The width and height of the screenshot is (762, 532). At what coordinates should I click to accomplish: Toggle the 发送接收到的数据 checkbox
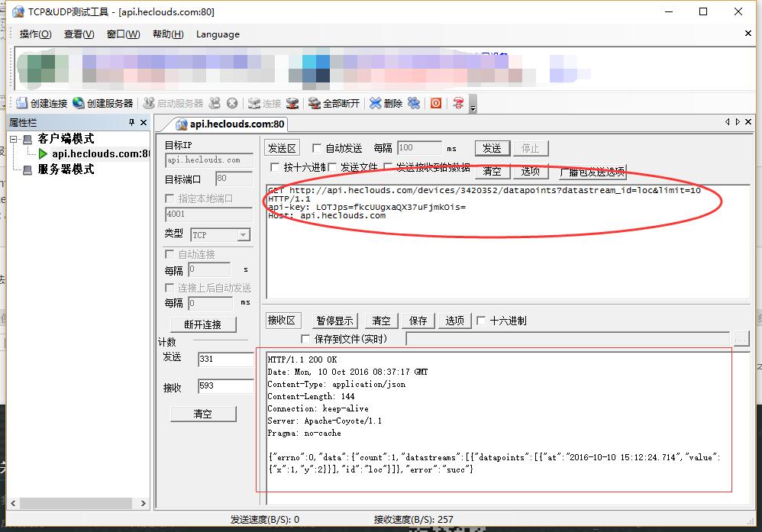388,167
